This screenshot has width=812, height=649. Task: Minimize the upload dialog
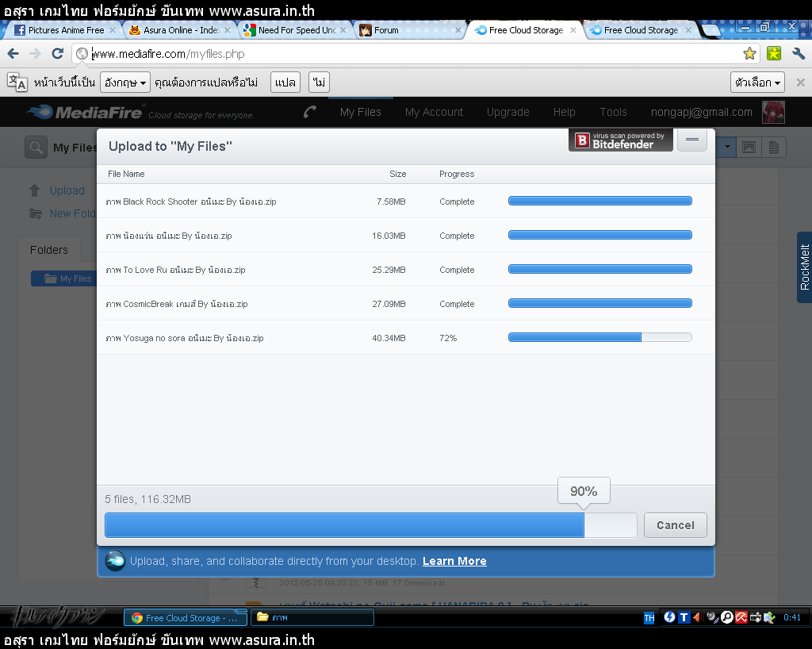(x=691, y=140)
